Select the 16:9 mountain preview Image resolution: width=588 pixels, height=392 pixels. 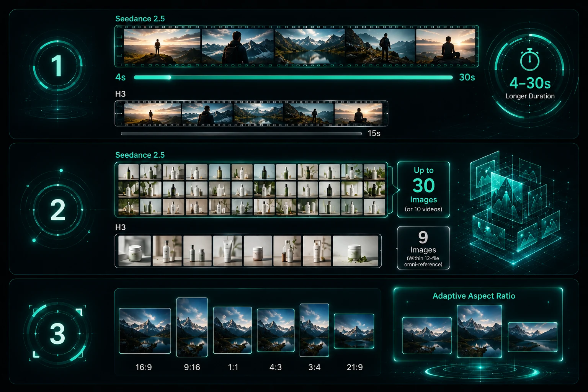pyautogui.click(x=145, y=330)
